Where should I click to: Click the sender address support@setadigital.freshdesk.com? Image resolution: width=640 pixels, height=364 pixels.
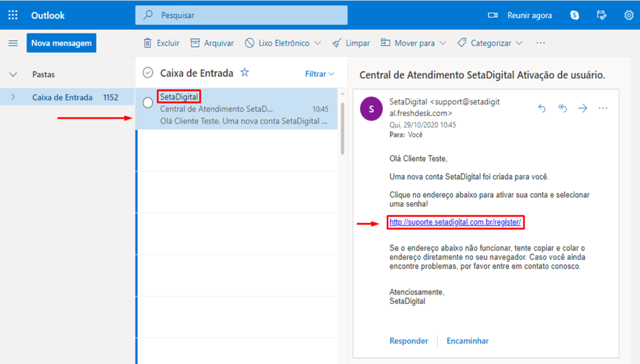444,107
